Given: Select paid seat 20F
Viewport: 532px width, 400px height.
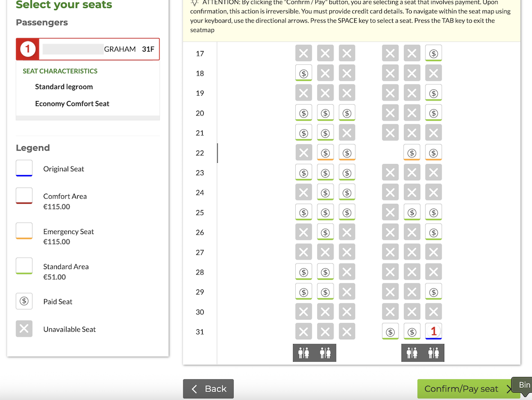Looking at the screenshot, I should point(433,113).
